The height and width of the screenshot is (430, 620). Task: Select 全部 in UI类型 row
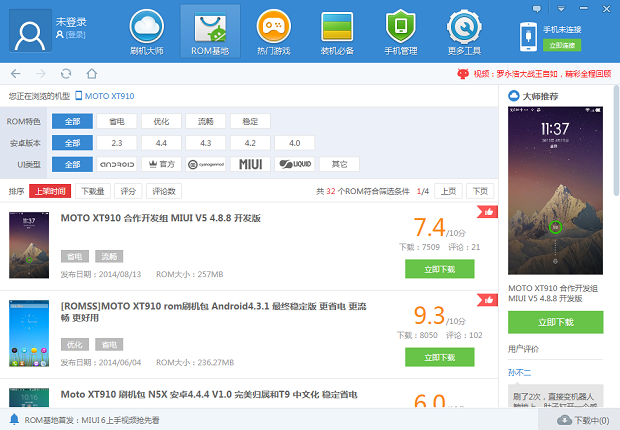(72, 164)
